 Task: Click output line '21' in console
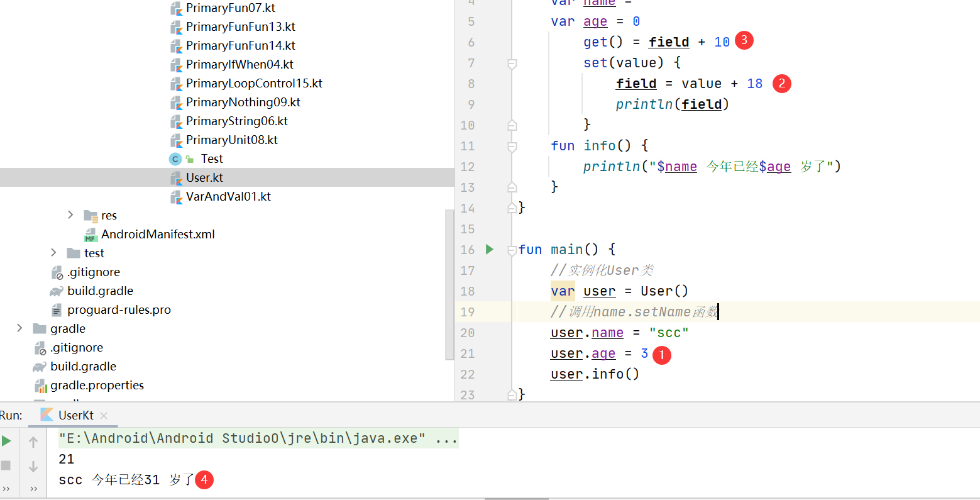click(x=67, y=459)
